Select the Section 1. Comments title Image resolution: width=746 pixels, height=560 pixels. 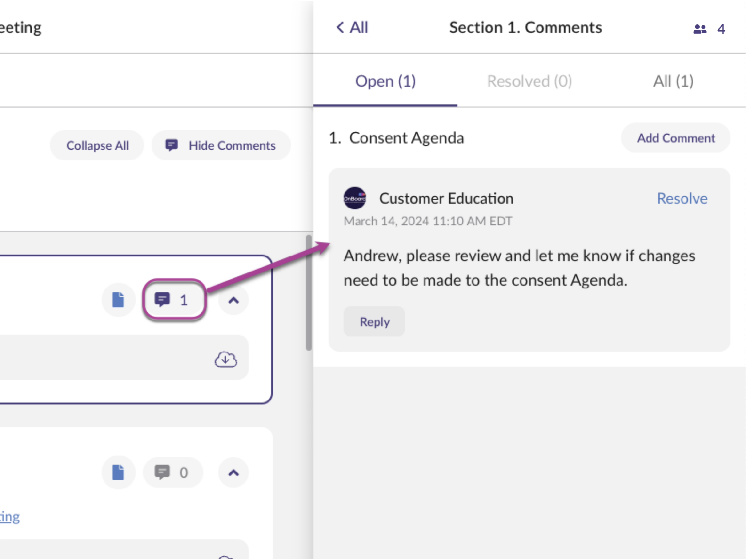click(x=525, y=28)
